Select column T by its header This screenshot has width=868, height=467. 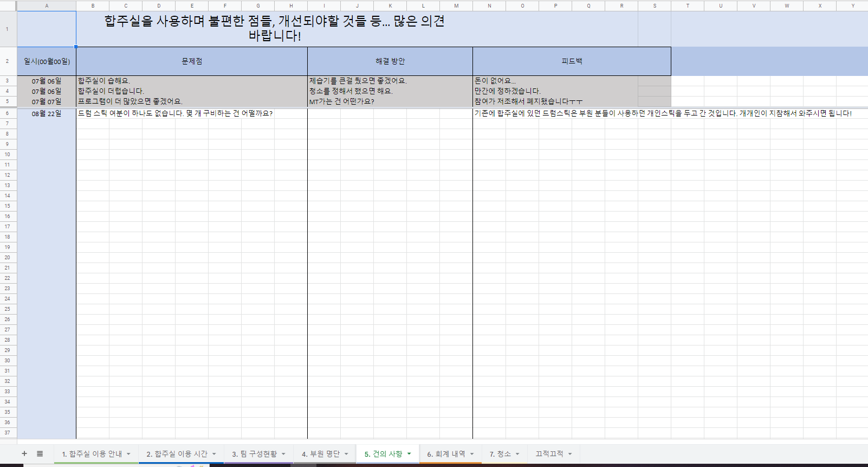click(x=688, y=5)
